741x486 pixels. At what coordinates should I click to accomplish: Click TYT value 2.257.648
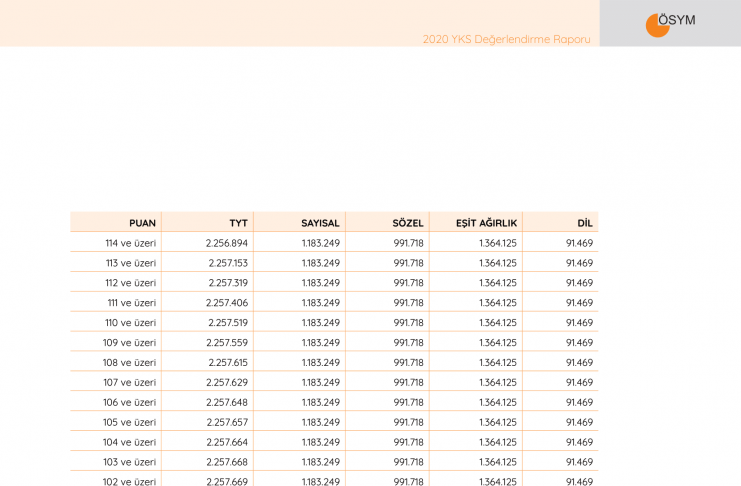coord(226,402)
